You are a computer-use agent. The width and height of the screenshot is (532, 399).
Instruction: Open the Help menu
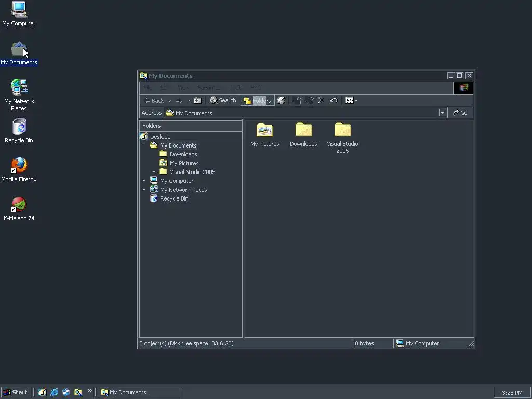pos(256,88)
